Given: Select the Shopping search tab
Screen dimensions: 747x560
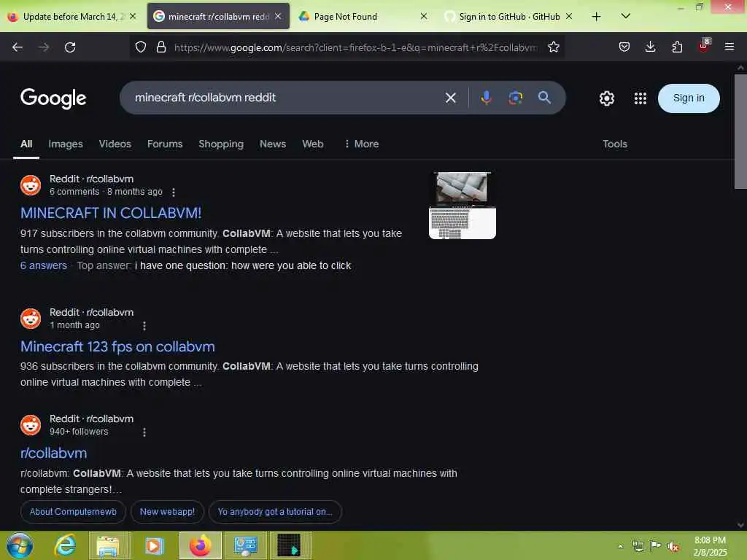Looking at the screenshot, I should tap(221, 144).
